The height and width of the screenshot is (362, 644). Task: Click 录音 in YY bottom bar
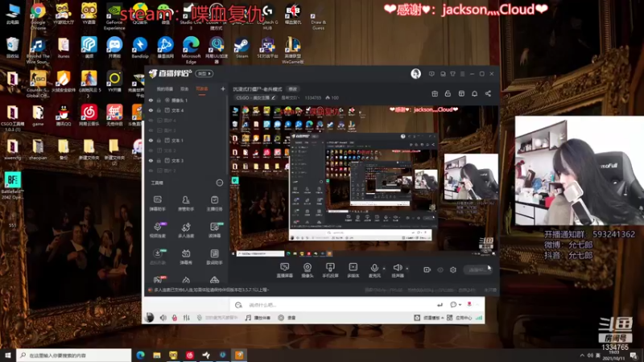(x=287, y=318)
